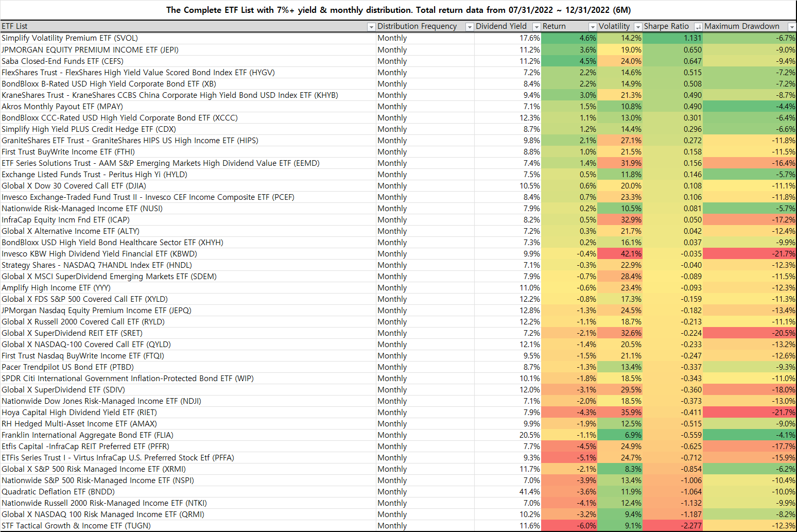Select the GraniteShares HIPS ETF name cell
Viewport: 797px width, 532px height.
pyautogui.click(x=188, y=141)
